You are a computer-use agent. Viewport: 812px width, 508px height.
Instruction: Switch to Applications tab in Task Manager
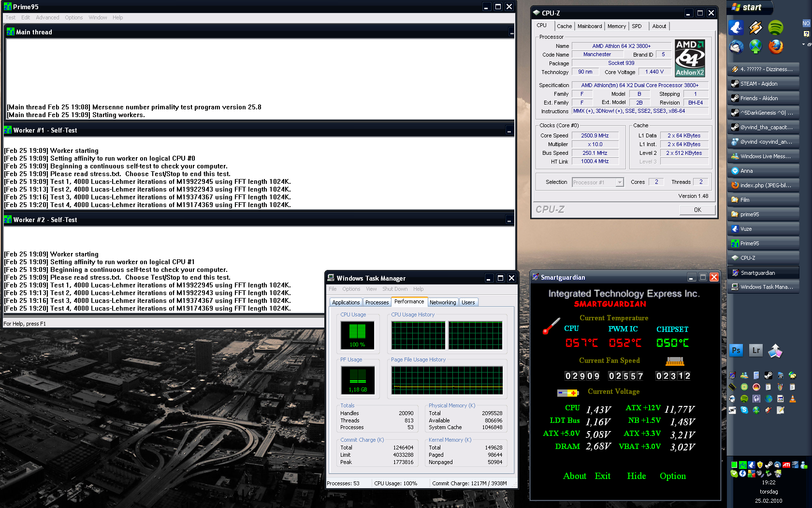click(x=346, y=302)
